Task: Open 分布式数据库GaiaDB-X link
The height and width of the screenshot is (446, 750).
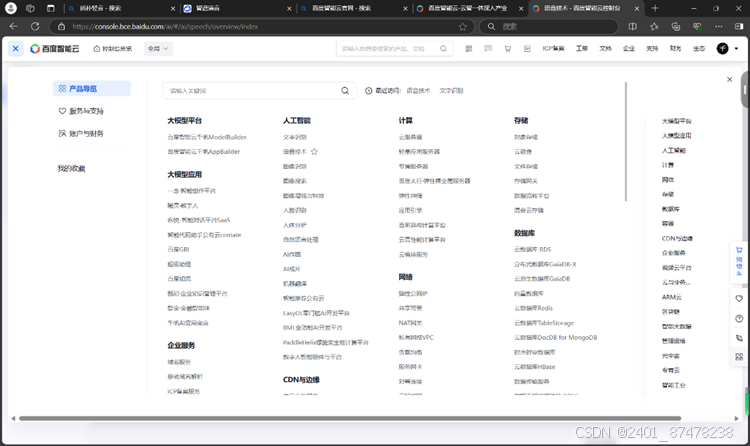Action: 545,264
